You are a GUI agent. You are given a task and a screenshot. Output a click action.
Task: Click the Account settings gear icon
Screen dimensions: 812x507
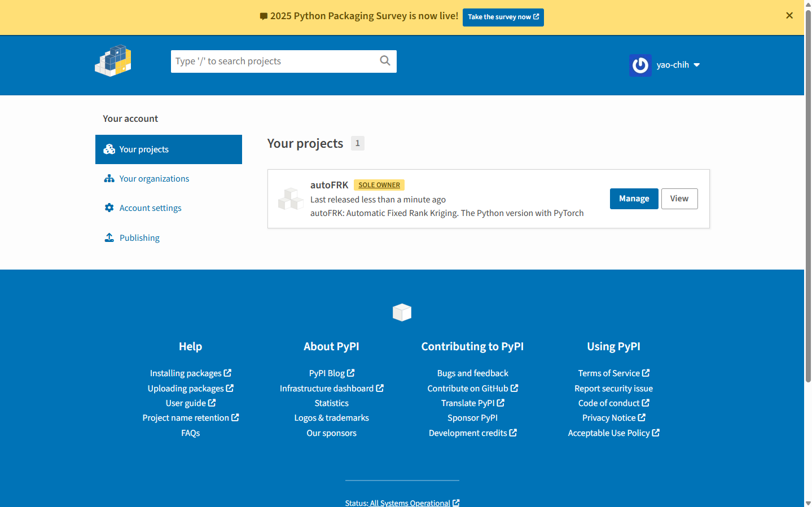tap(109, 208)
